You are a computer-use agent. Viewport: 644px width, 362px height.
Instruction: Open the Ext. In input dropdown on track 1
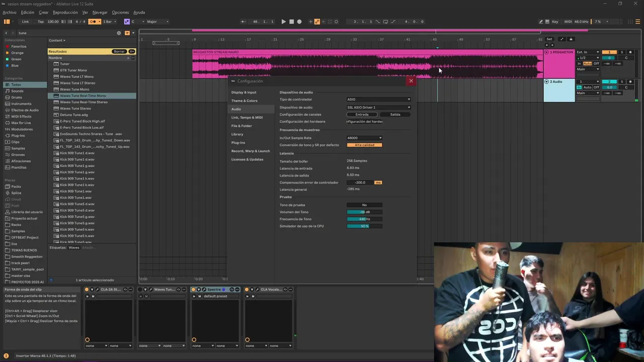click(588, 52)
